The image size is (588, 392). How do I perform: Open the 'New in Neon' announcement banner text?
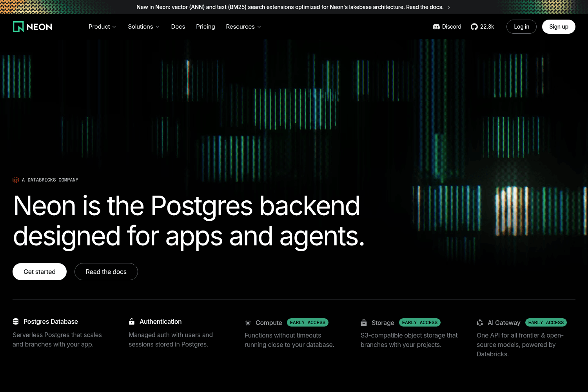[x=290, y=7]
